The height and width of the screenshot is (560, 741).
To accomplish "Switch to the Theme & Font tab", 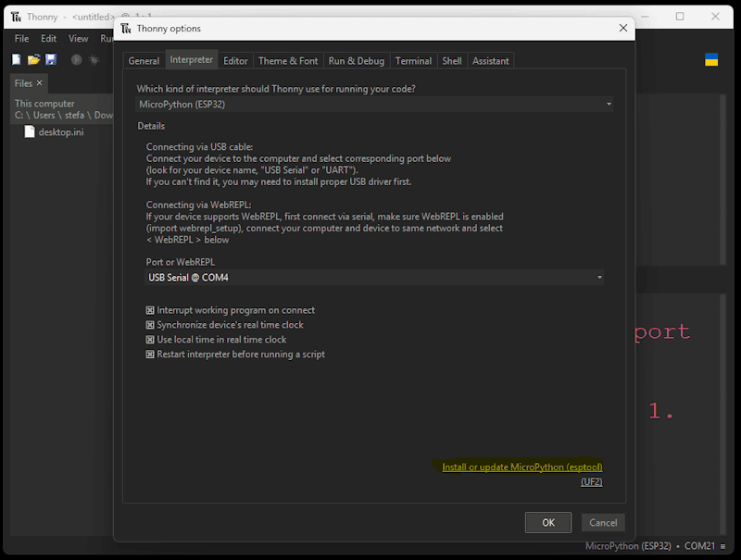I will point(288,61).
